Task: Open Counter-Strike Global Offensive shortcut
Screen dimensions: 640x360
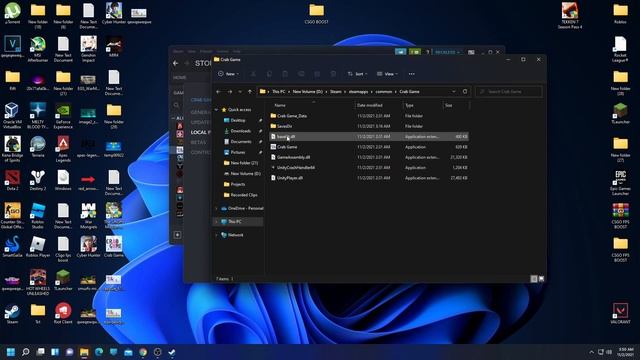Action: (x=12, y=216)
